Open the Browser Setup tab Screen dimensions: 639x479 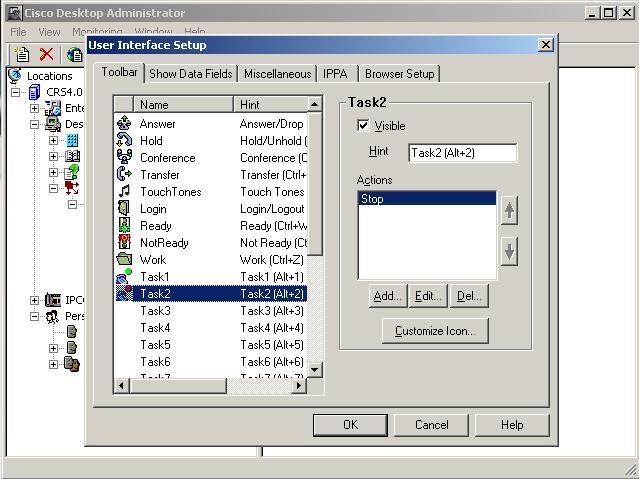tap(400, 74)
